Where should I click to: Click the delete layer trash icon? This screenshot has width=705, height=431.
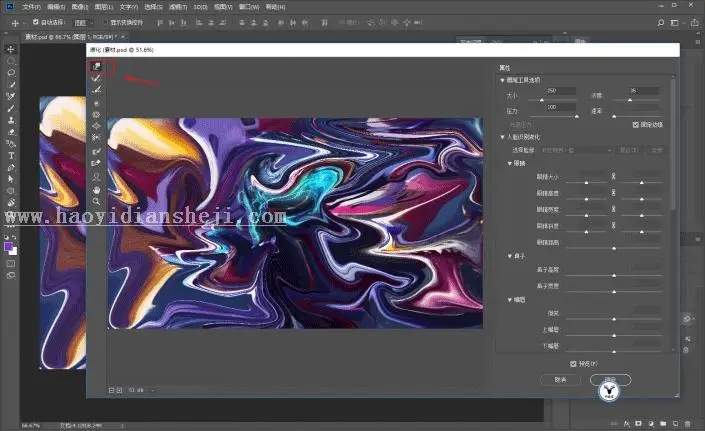click(687, 423)
